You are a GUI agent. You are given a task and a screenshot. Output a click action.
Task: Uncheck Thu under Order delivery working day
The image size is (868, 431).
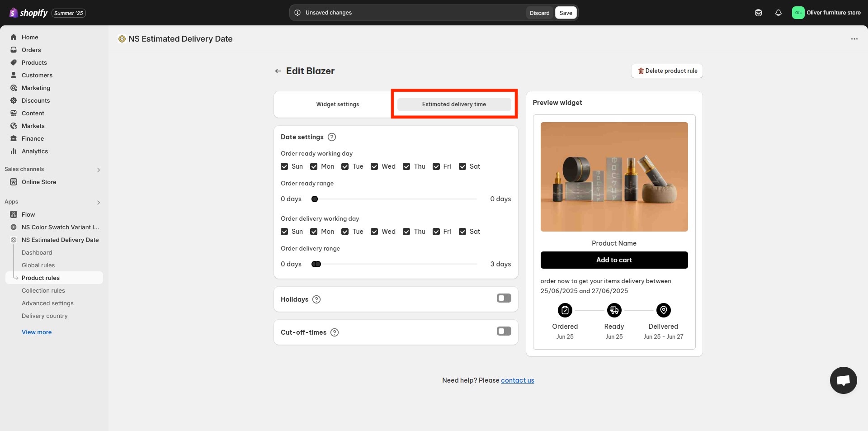coord(406,232)
